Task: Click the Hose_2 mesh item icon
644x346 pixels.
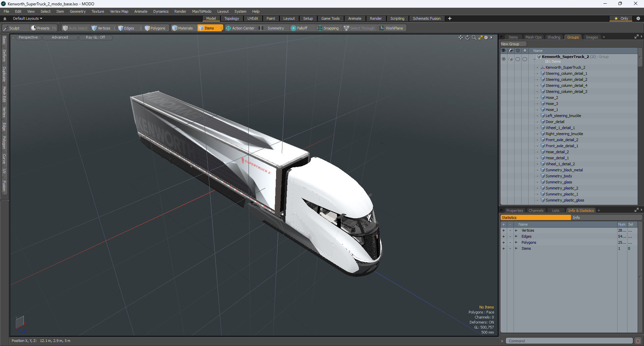Action: pos(543,98)
